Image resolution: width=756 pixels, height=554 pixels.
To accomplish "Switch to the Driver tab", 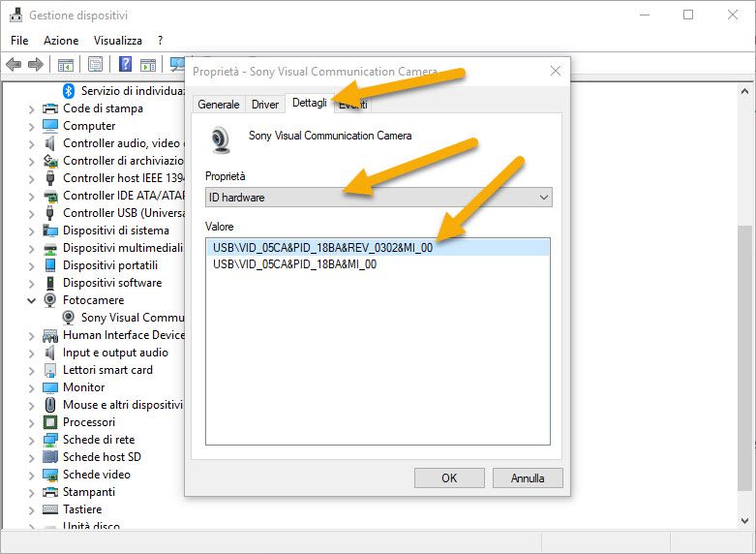I will point(264,105).
